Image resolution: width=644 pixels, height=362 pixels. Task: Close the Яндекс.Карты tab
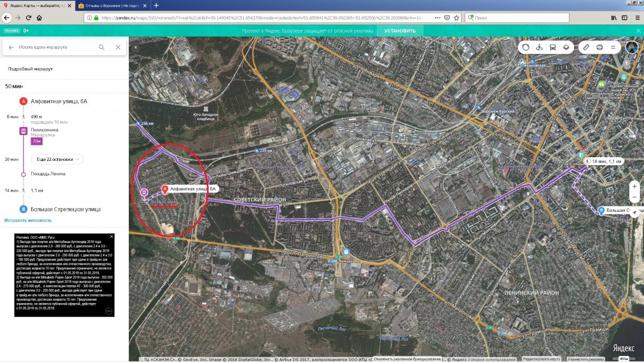70,5
